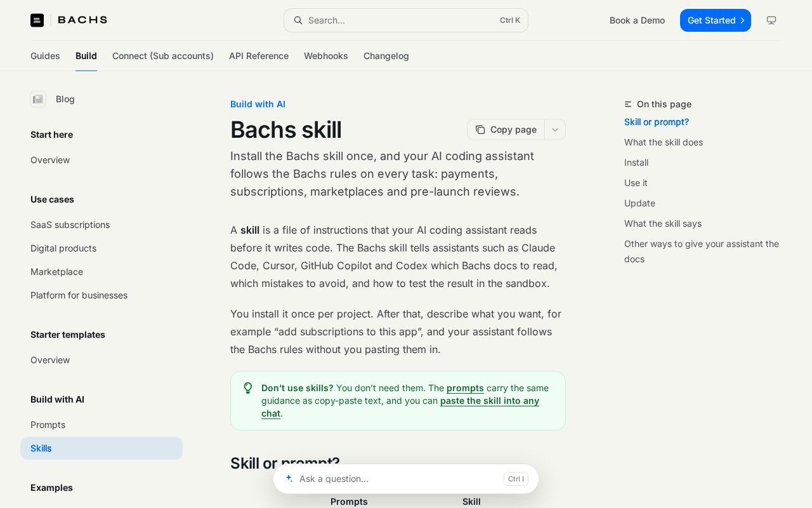Open Prompts in the sidebar
The image size is (812, 508).
48,425
